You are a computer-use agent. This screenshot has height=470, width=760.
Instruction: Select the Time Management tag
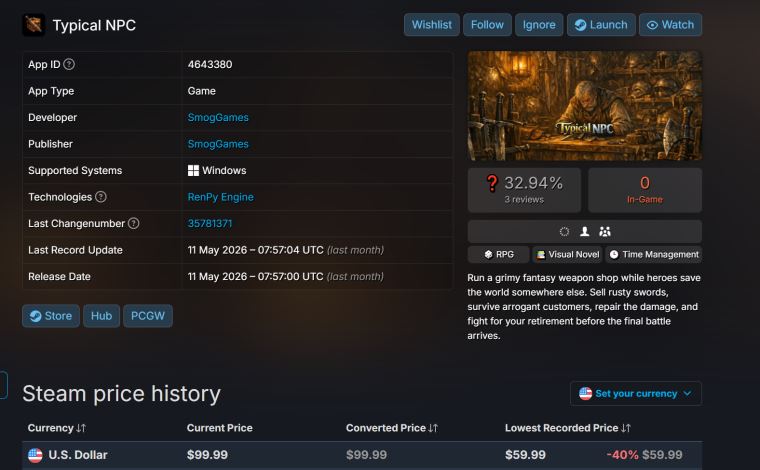tap(654, 254)
